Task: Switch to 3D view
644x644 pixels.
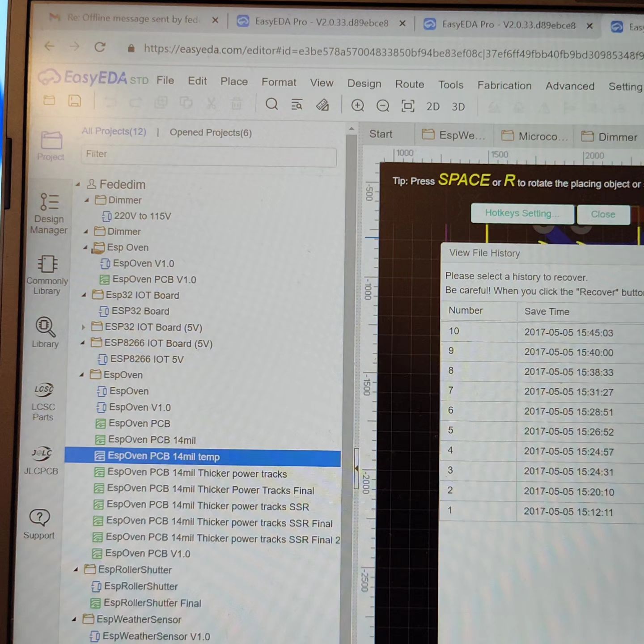Action: click(x=458, y=107)
